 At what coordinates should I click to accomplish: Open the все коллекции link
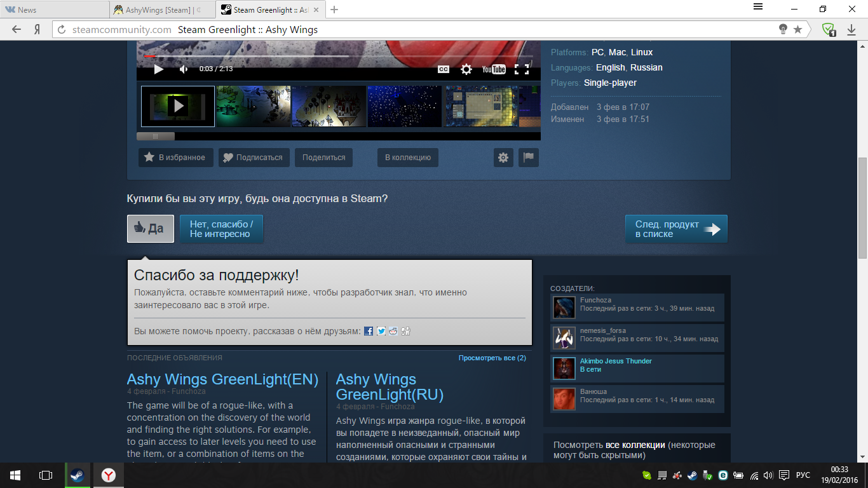(635, 445)
